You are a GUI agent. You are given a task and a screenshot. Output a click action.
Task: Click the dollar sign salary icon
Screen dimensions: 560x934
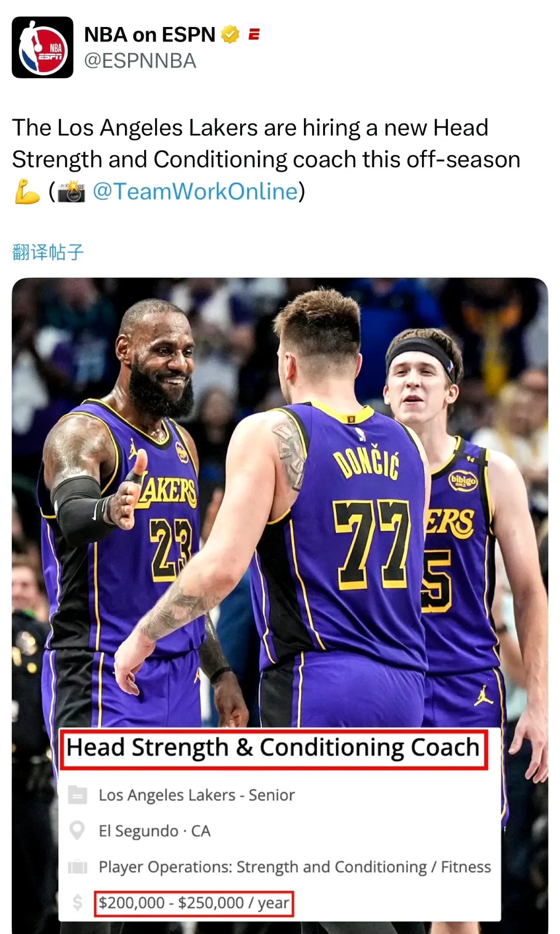[78, 902]
